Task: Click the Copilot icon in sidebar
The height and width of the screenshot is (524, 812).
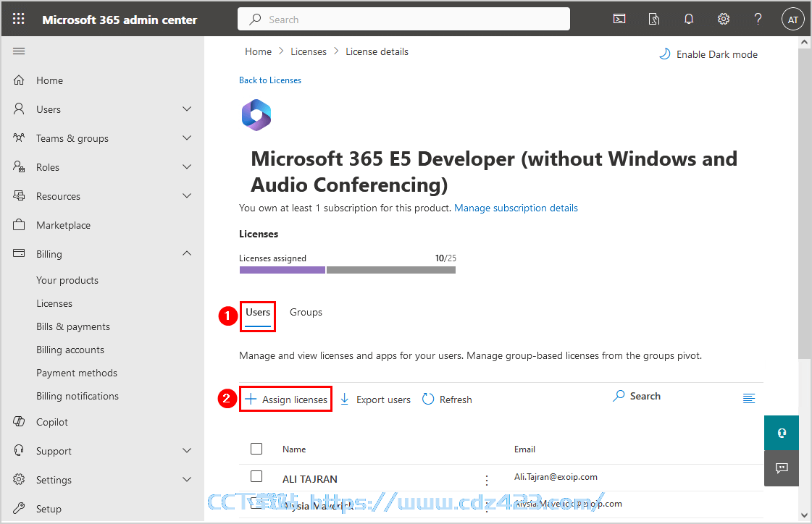Action: point(19,421)
